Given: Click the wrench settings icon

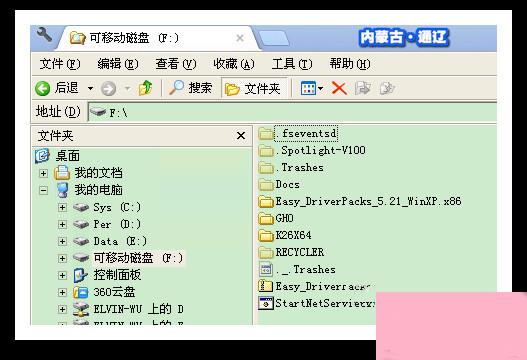Looking at the screenshot, I should (x=44, y=34).
